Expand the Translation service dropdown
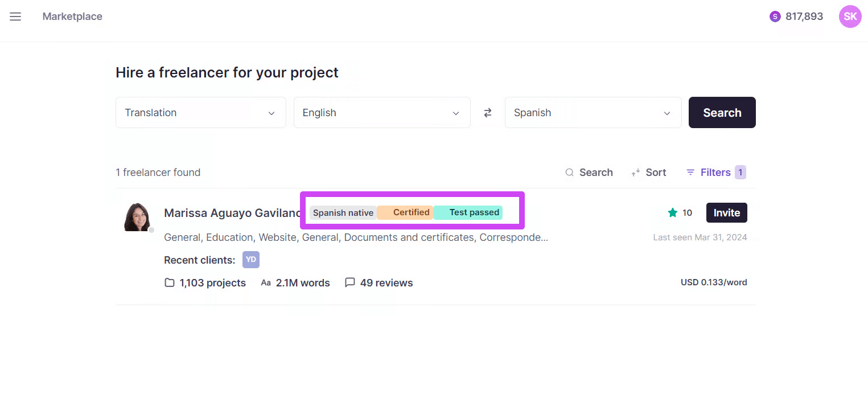This screenshot has width=868, height=402. (x=201, y=113)
